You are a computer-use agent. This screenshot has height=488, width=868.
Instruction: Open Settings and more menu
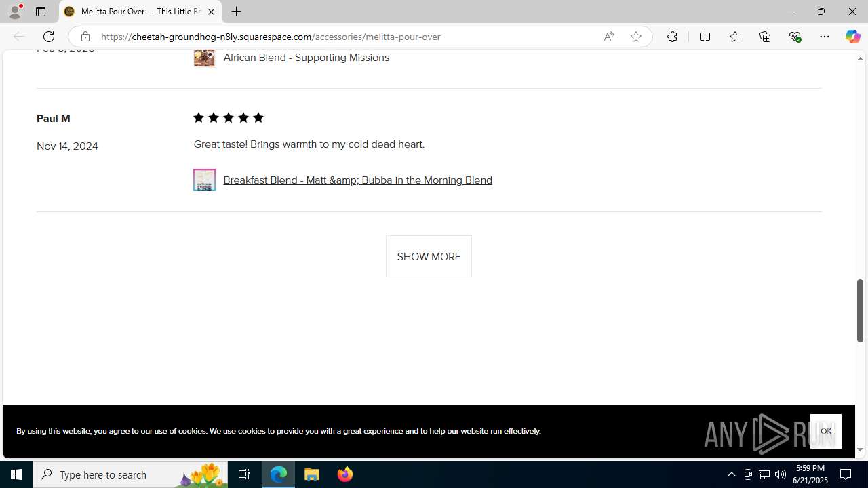pyautogui.click(x=825, y=37)
